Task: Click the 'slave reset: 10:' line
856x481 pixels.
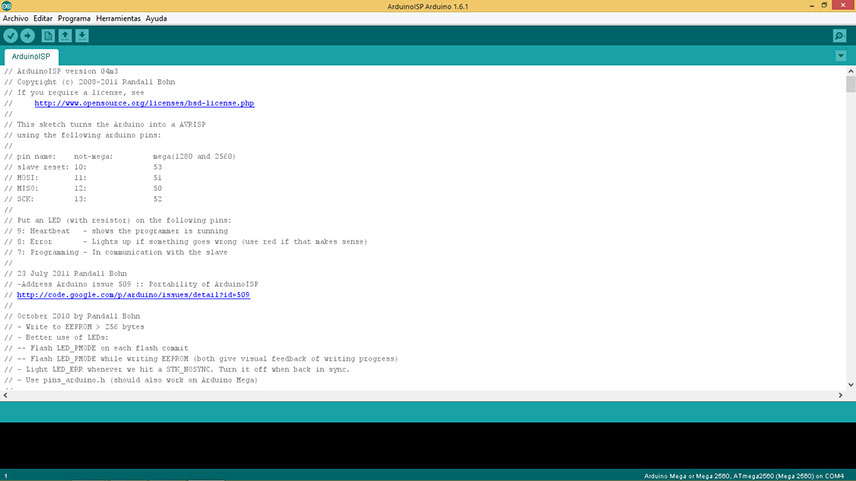Action: tap(83, 167)
